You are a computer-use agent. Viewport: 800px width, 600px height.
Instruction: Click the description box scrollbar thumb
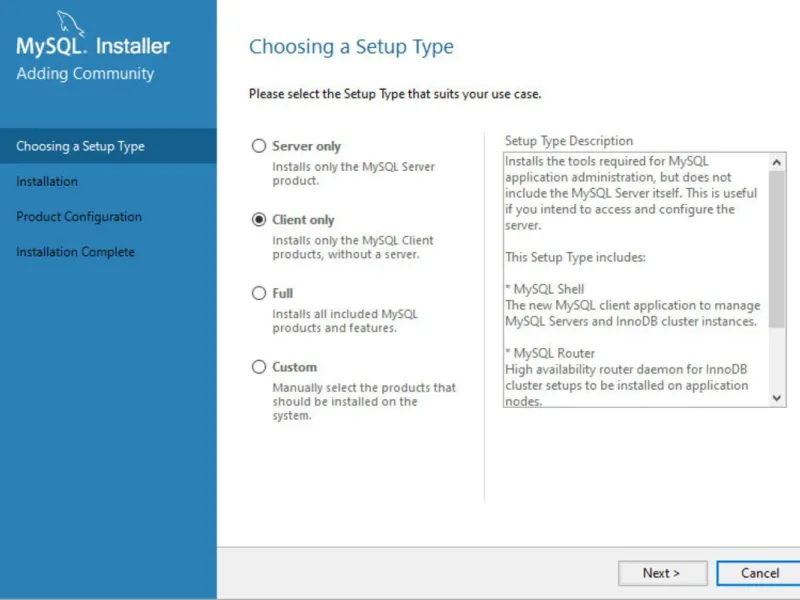[x=777, y=249]
